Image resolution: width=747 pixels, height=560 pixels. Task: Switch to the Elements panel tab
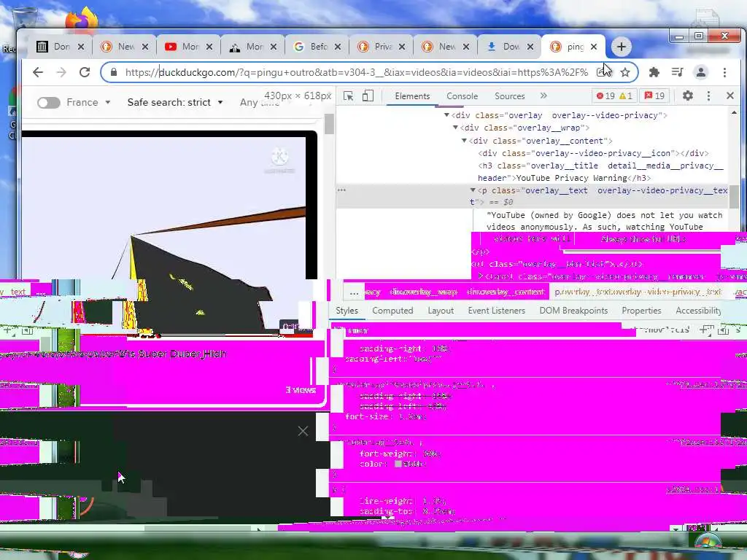412,96
